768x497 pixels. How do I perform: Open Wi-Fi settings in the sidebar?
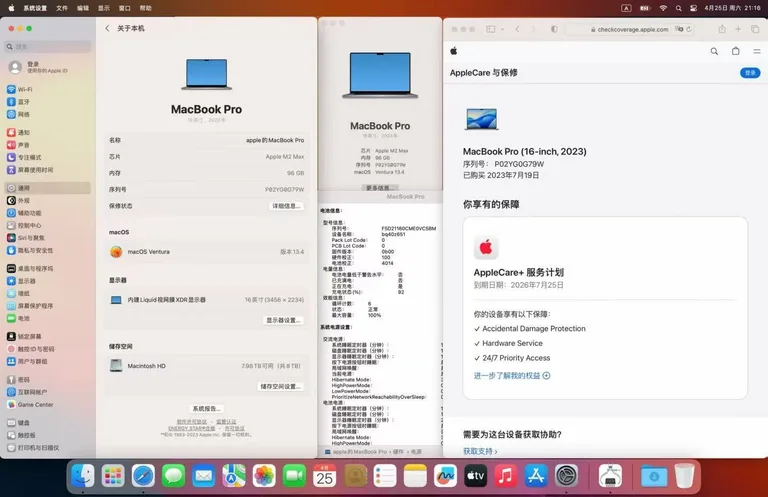click(24, 89)
